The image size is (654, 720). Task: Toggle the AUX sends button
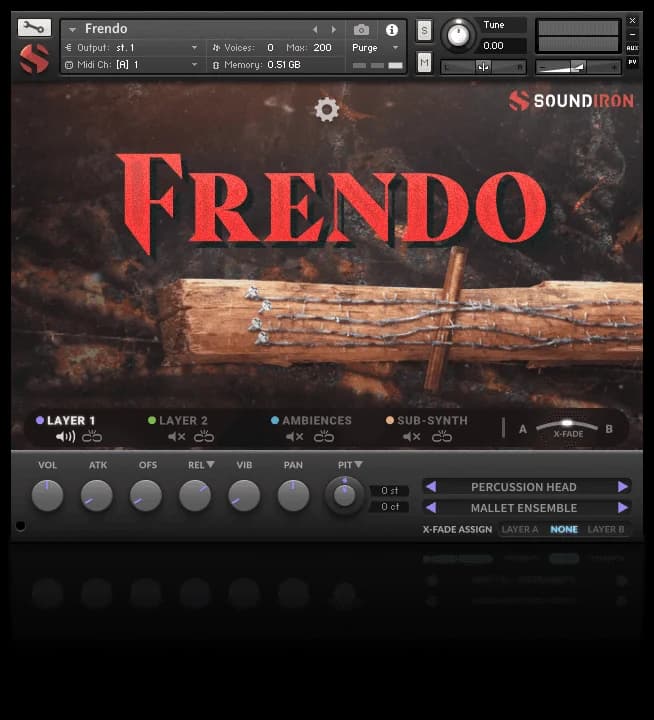click(x=632, y=48)
